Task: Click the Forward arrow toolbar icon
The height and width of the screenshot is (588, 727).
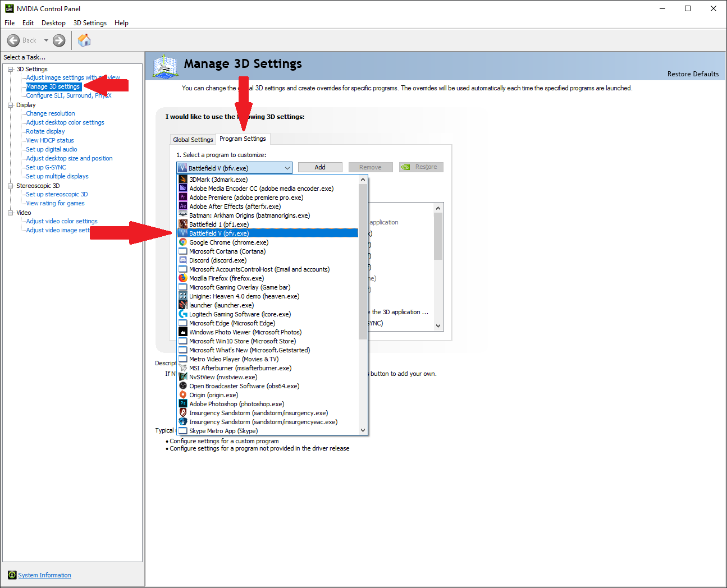Action: click(59, 40)
